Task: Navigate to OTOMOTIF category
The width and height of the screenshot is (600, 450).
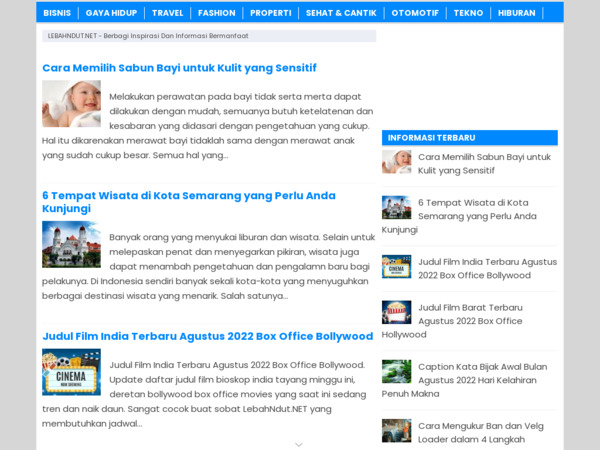Action: click(415, 13)
